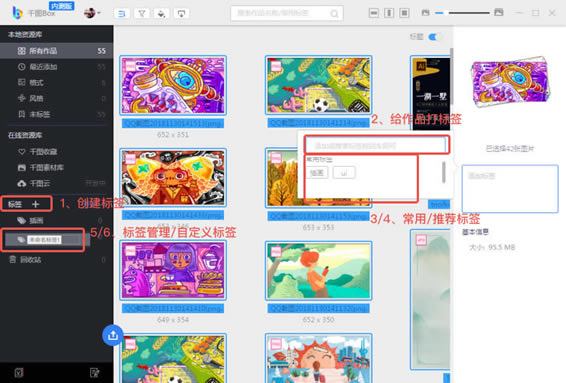
Task: Click the search magnifier icon
Action: 335,14
